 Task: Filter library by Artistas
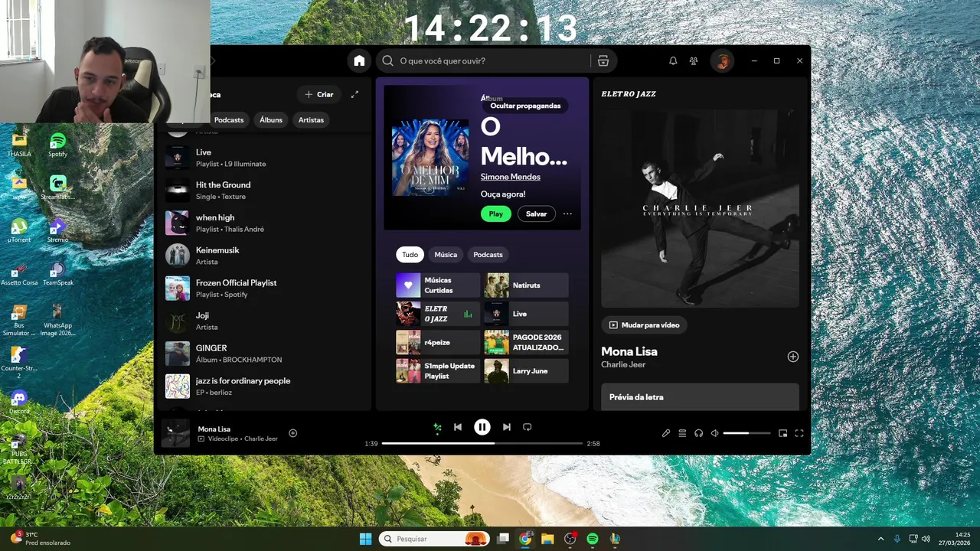(x=312, y=120)
